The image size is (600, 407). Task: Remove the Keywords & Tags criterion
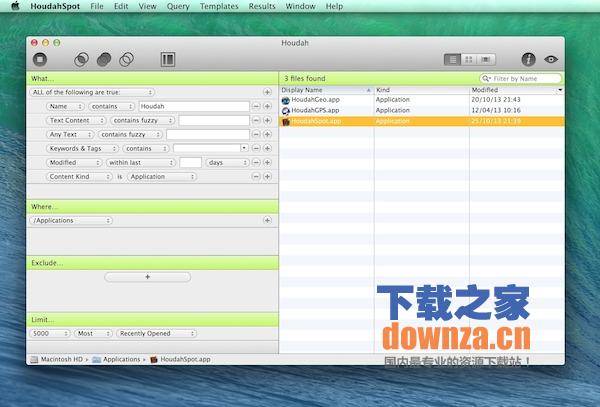(256, 148)
